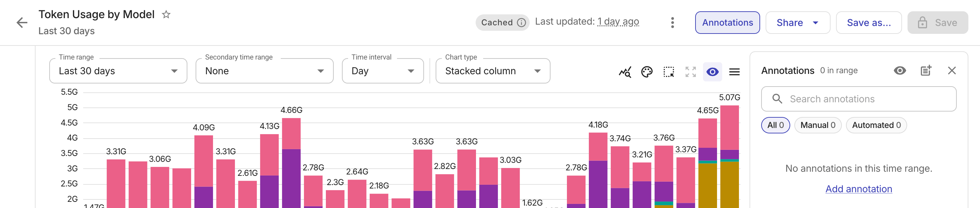This screenshot has height=208, width=980.
Task: Expand the Time interval Day dropdown
Action: 382,71
